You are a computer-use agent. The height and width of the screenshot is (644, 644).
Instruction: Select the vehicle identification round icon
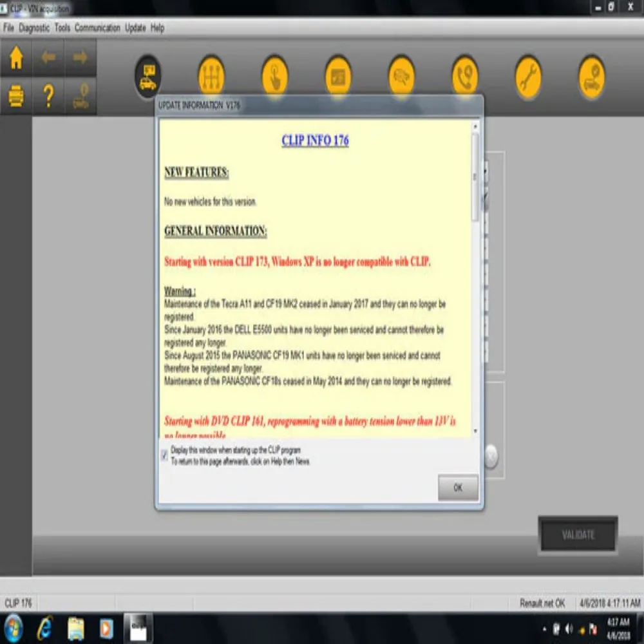tap(148, 77)
